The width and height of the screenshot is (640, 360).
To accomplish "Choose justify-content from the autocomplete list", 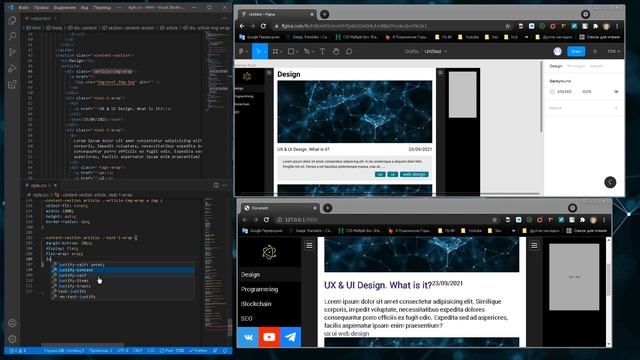I will point(122,270).
